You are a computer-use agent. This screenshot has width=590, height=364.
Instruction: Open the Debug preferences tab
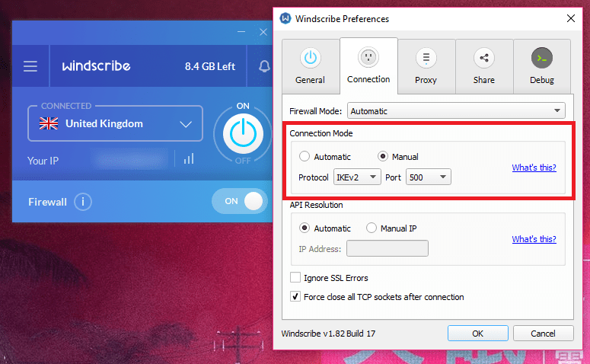(541, 65)
